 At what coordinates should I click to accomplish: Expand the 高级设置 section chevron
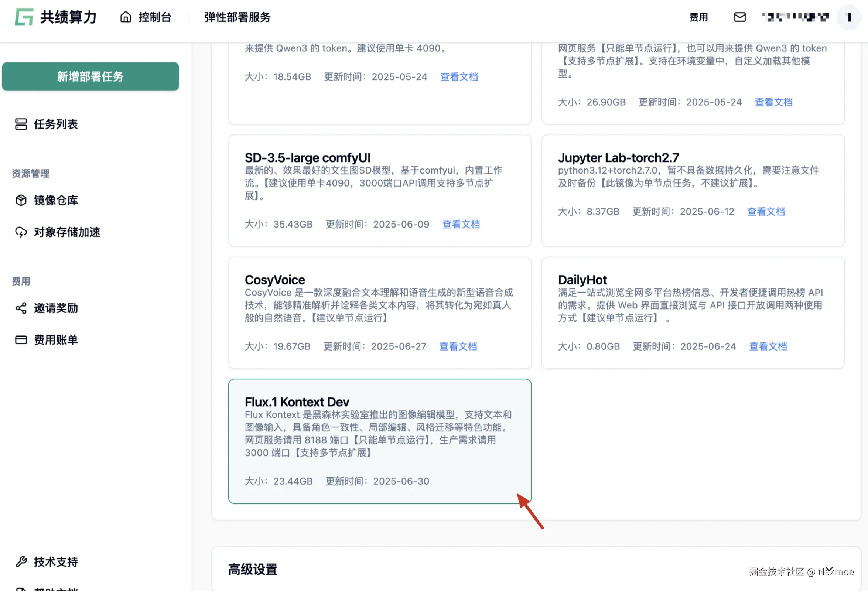[829, 568]
